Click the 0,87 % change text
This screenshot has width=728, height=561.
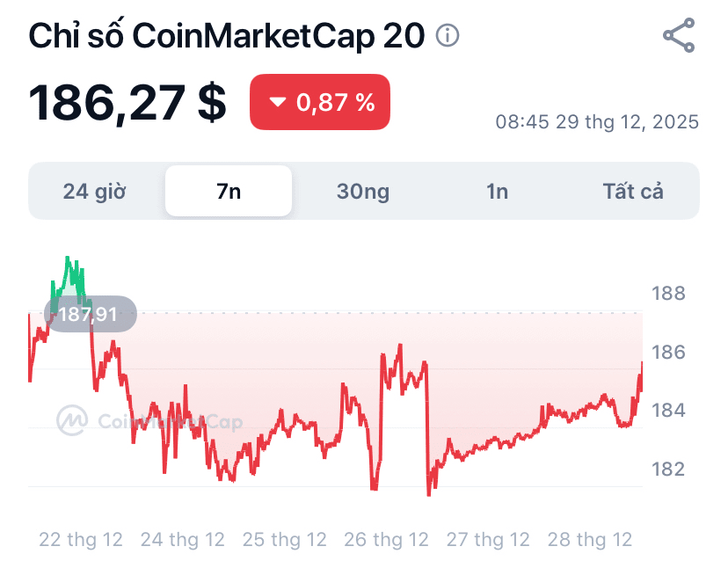[336, 103]
